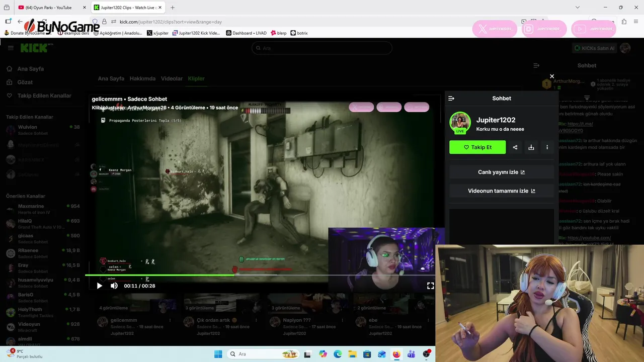Open the Dashboard • LIVAD bookmark
644x362 pixels.
point(246,33)
